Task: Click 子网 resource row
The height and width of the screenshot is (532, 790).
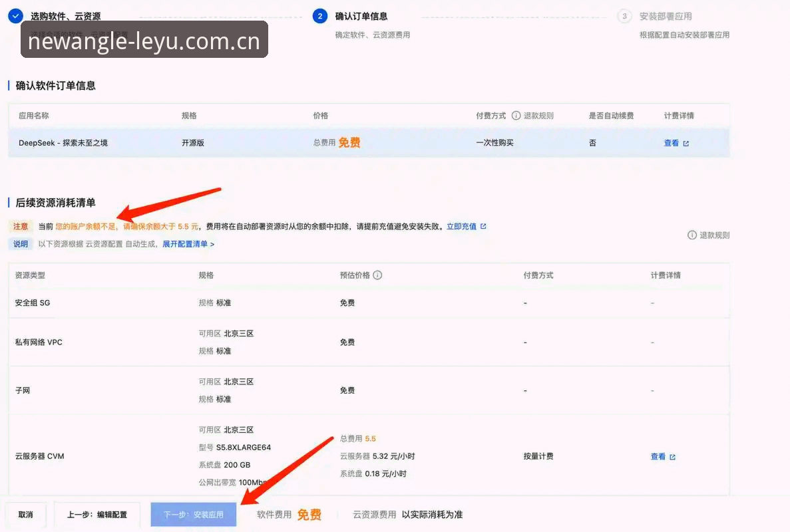Action: pyautogui.click(x=369, y=390)
